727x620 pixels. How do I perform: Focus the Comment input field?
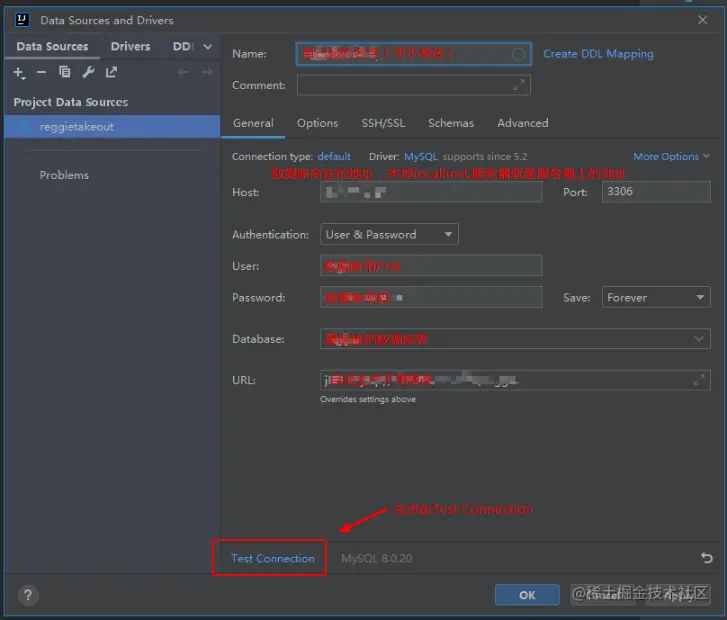coord(414,85)
